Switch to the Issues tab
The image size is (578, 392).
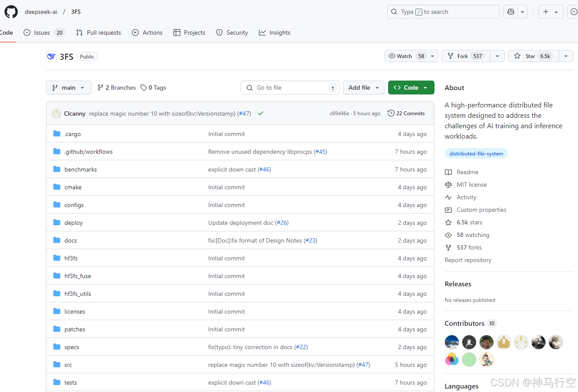(x=44, y=32)
